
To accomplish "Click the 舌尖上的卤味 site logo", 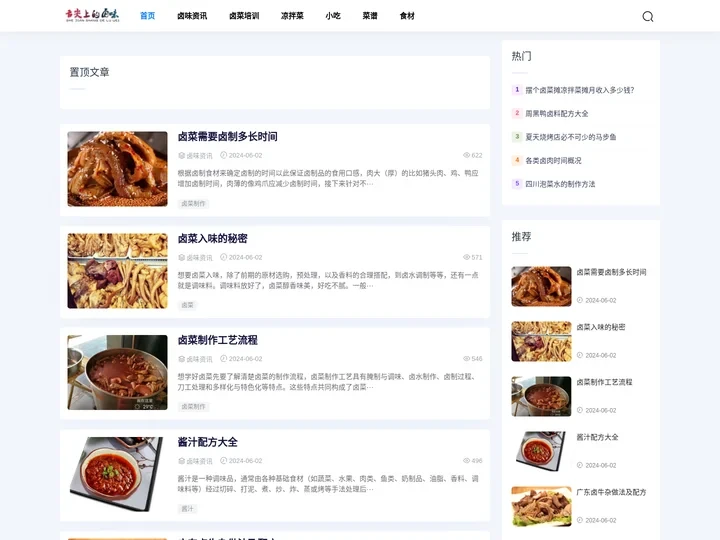I will click(x=92, y=16).
